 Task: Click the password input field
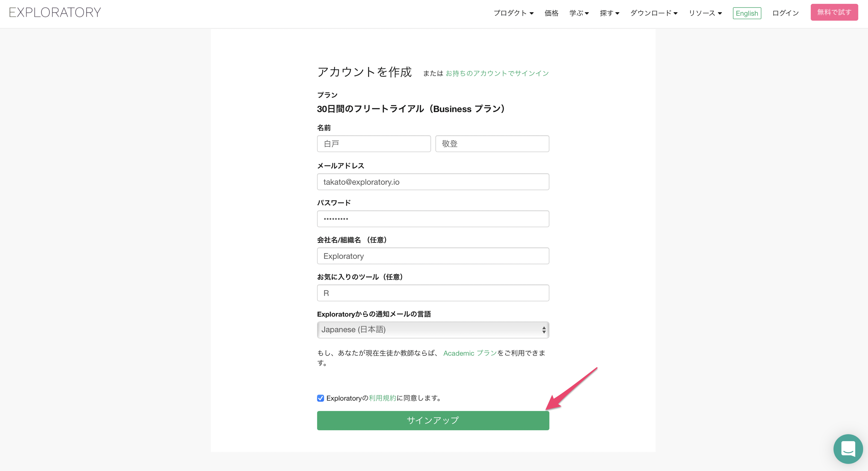point(433,219)
